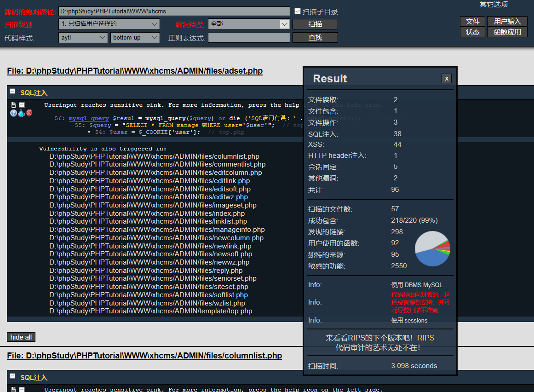This screenshot has height=392, width=534.
Task: Open the code viewer file icon in adset.php block
Action: [14, 105]
